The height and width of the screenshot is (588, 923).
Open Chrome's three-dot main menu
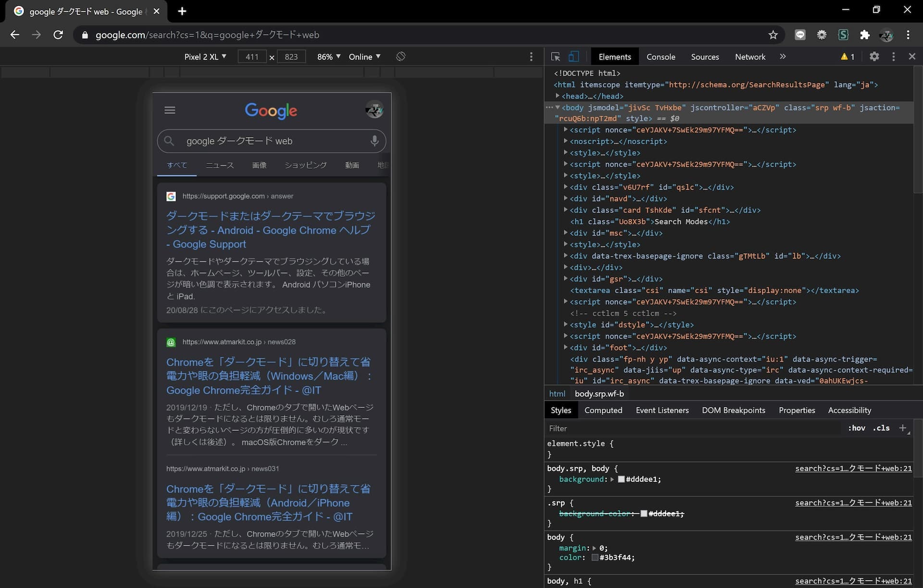pos(908,35)
